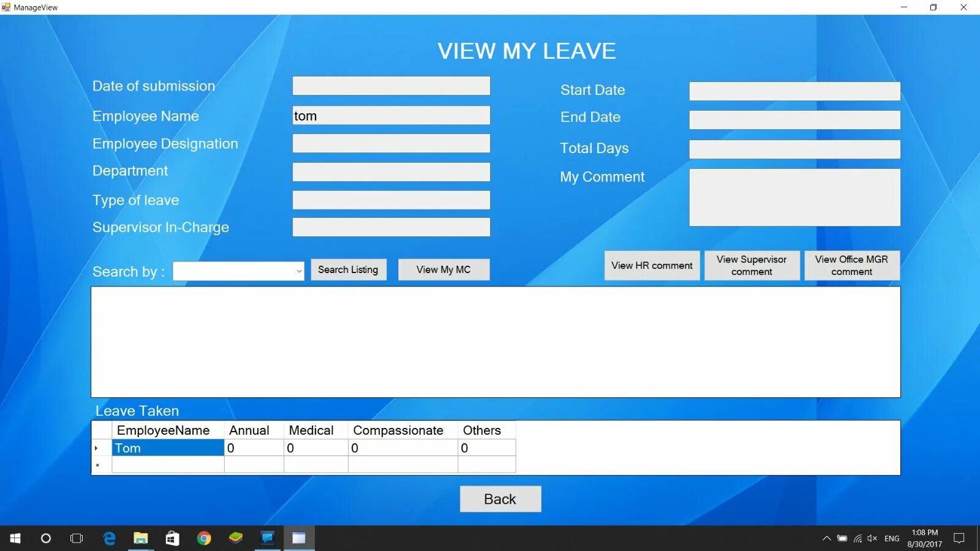This screenshot has height=551, width=980.
Task: Select Tom's Annual leave value 0
Action: [254, 448]
